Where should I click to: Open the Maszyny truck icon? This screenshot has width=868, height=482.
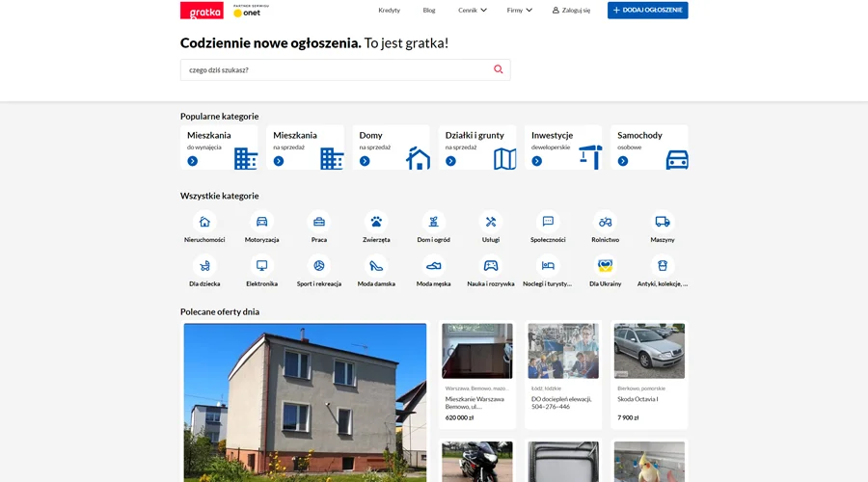(x=663, y=222)
